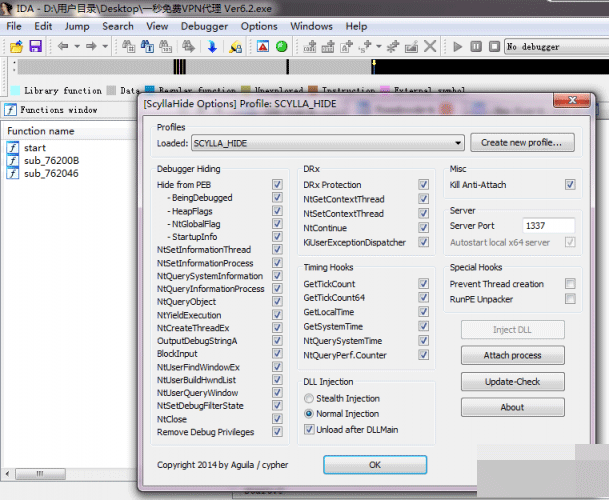Click the start process play icon
Image resolution: width=609 pixels, height=500 pixels.
click(x=458, y=47)
